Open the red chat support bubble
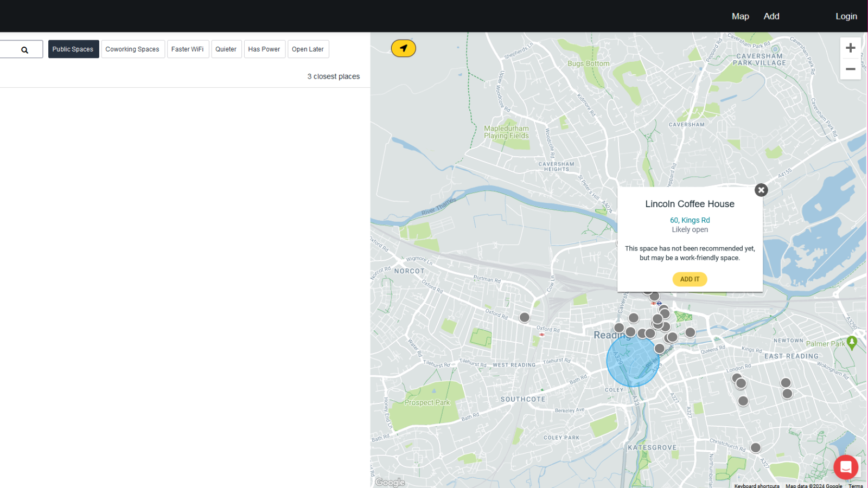This screenshot has height=488, width=868. pyautogui.click(x=846, y=467)
